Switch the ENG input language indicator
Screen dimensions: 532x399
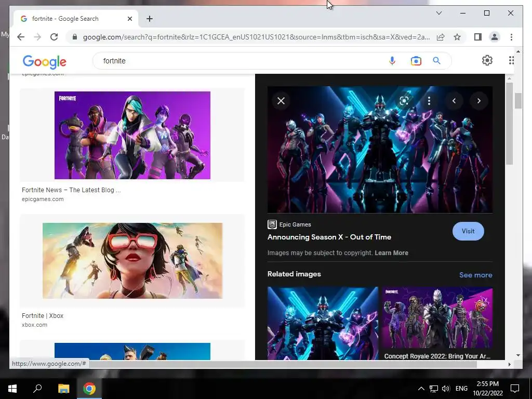coord(461,389)
